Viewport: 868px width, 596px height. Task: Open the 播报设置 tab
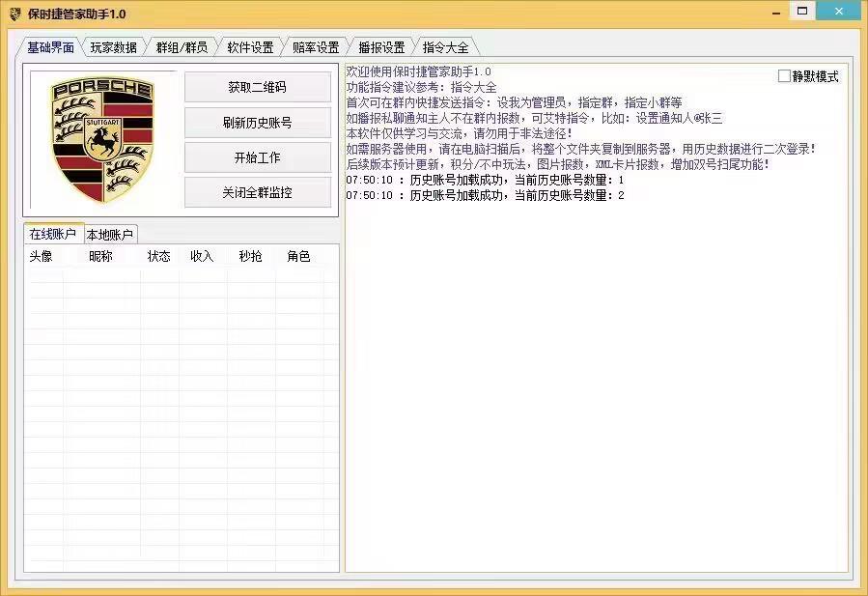pos(381,47)
